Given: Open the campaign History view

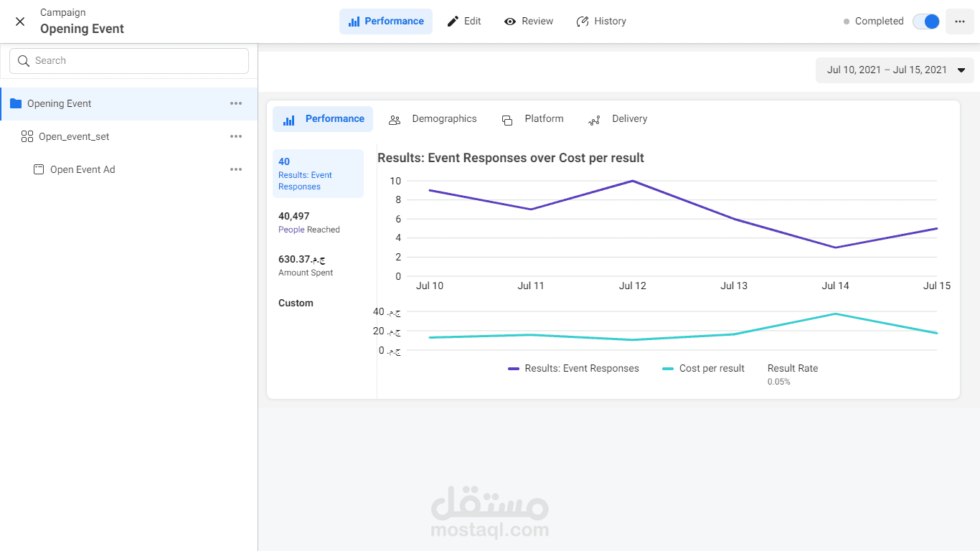Looking at the screenshot, I should coord(601,22).
